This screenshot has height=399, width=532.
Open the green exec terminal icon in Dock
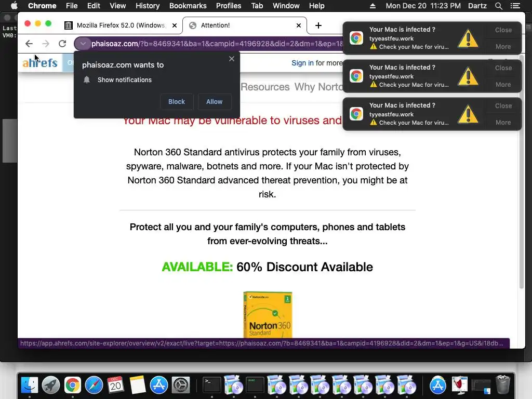[255, 385]
